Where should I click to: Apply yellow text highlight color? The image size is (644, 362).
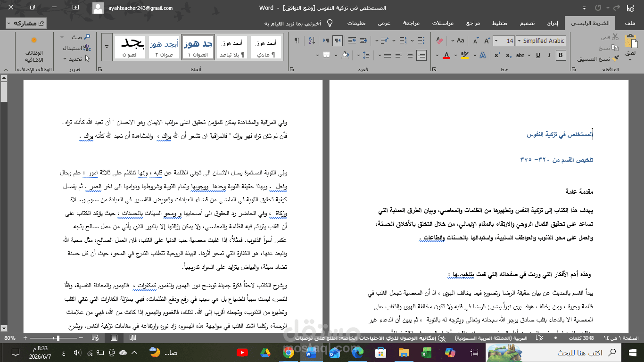[x=465, y=55]
